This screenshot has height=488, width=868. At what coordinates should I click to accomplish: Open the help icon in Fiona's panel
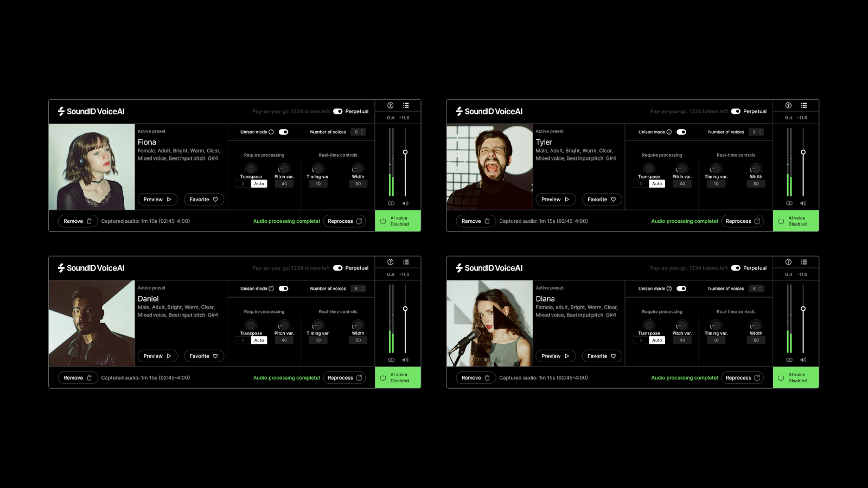[390, 106]
